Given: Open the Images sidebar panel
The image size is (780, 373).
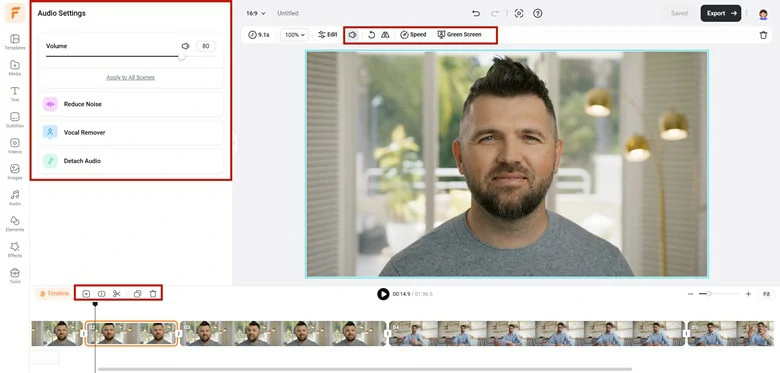Looking at the screenshot, I should [x=15, y=172].
